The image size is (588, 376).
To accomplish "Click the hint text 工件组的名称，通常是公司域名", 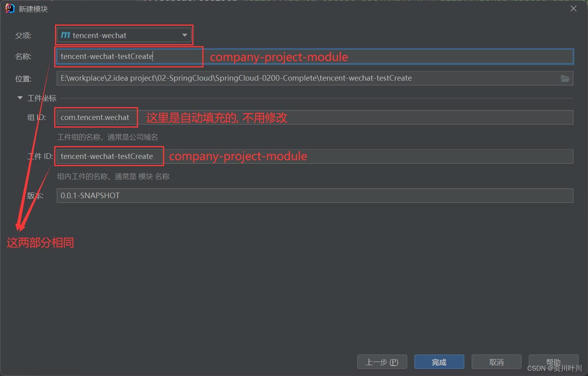I will coord(108,137).
